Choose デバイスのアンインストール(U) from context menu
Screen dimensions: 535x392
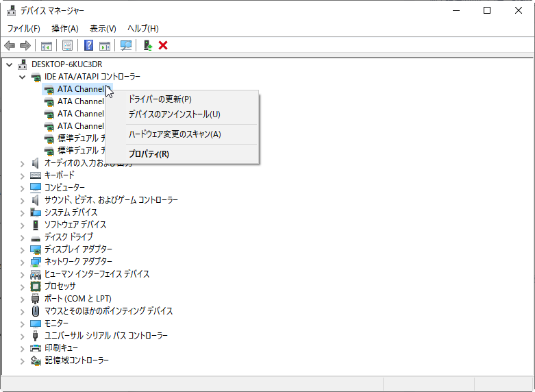point(182,114)
